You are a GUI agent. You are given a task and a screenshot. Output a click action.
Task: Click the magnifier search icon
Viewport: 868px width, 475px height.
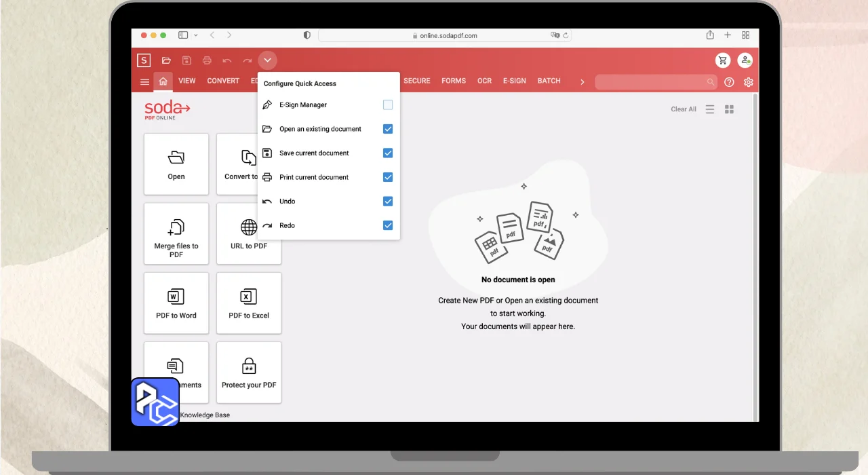pyautogui.click(x=711, y=82)
